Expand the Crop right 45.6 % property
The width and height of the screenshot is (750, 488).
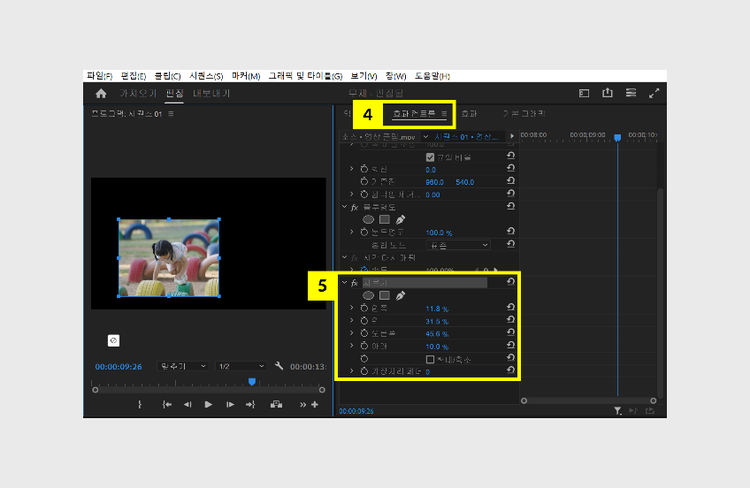click(352, 333)
